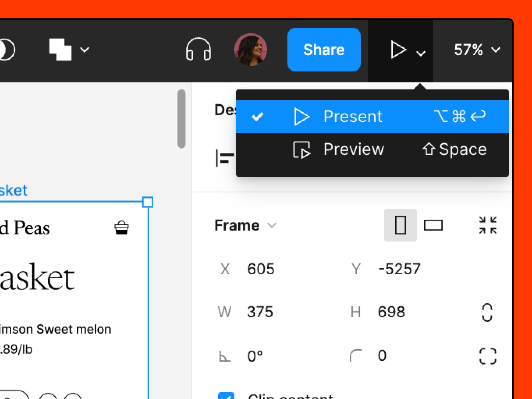Click the resize-to-fit collapse icon
This screenshot has width=532, height=399.
(488, 225)
